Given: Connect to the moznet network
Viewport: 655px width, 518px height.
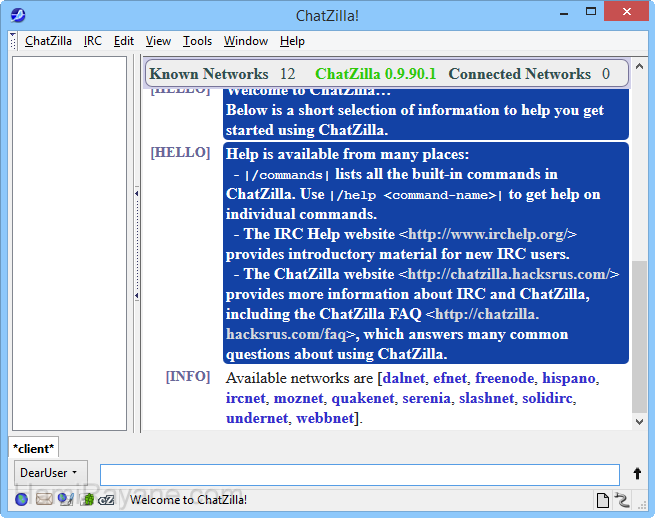Looking at the screenshot, I should (x=298, y=398).
